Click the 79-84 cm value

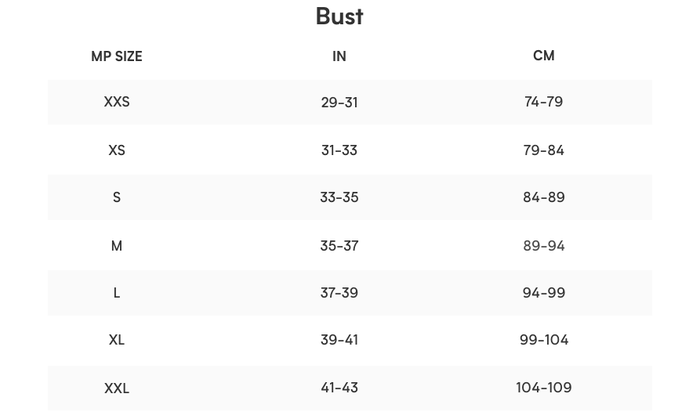tap(543, 150)
